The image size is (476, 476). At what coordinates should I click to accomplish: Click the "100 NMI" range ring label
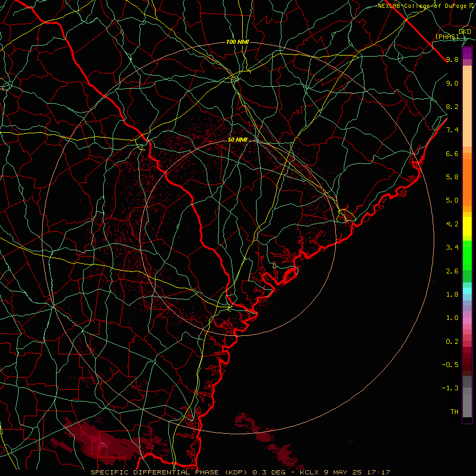[x=237, y=42]
